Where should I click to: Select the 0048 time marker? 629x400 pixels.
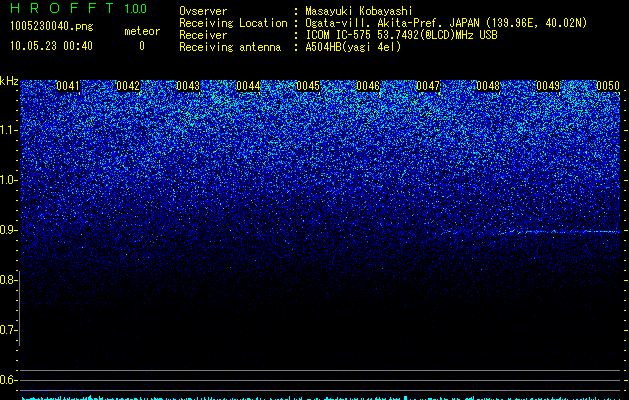(x=488, y=86)
